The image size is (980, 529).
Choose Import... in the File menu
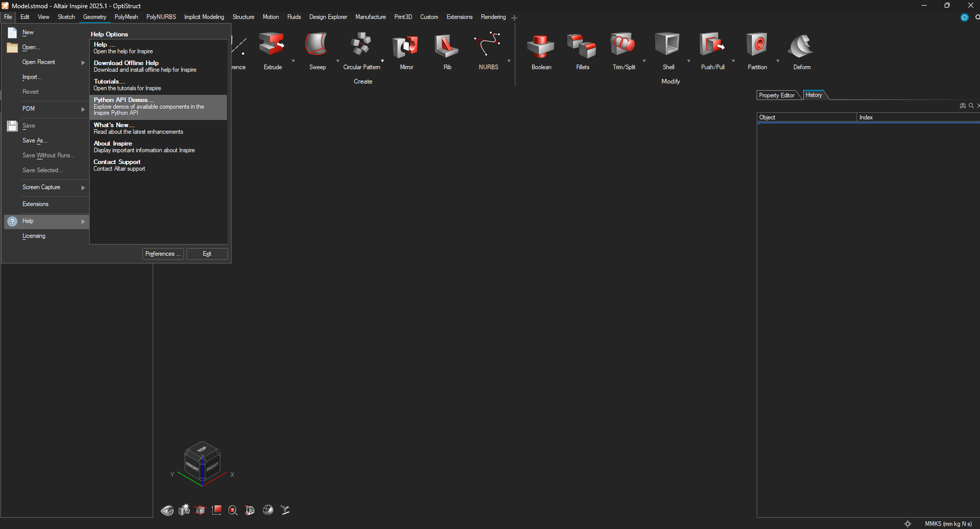tap(46, 77)
